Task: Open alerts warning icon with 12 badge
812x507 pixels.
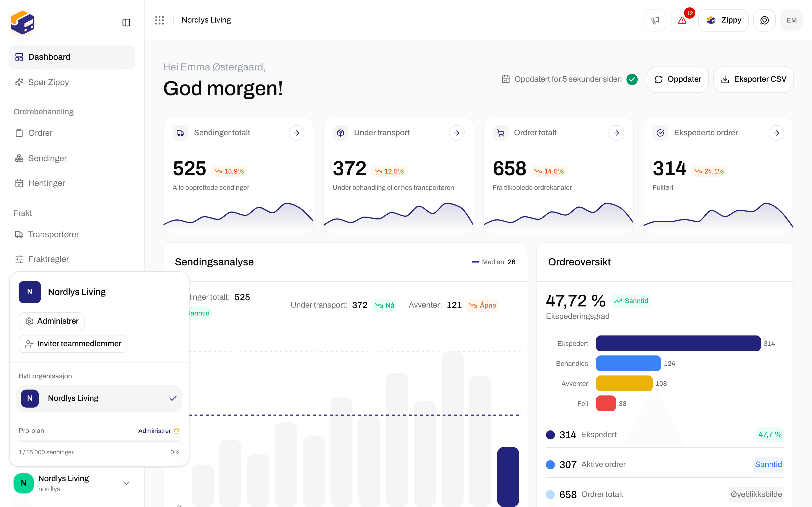Action: 682,21
